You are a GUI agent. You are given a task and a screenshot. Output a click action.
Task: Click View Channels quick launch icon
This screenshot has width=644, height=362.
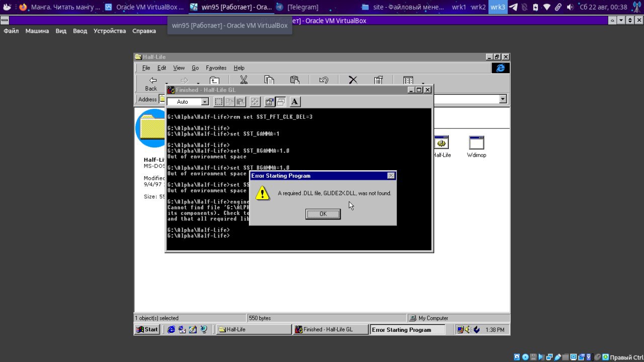tap(204, 329)
